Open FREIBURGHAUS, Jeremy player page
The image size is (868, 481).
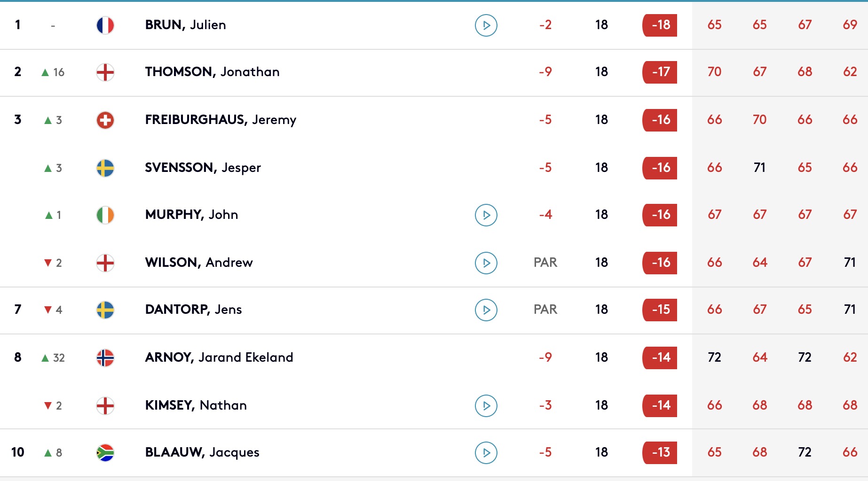[x=221, y=120]
